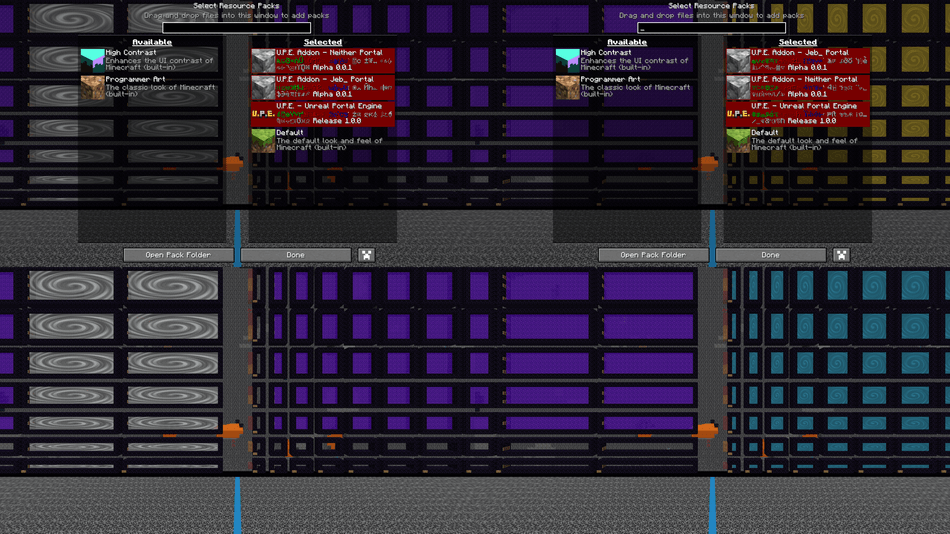Select 'U.P.E. - Unreal Portal Engine' entry, right screen
The width and height of the screenshot is (950, 534).
pos(798,114)
